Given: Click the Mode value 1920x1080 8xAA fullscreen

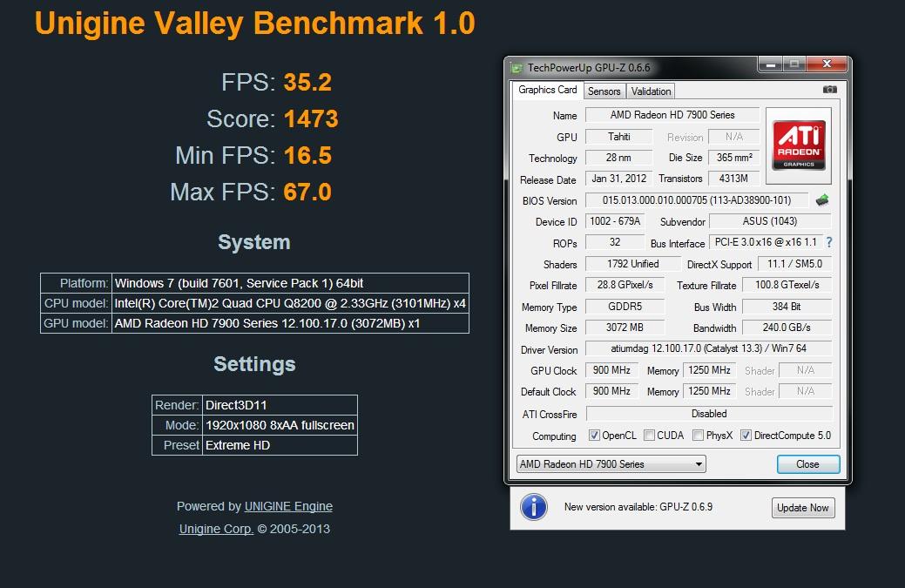Looking at the screenshot, I should coord(280,425).
